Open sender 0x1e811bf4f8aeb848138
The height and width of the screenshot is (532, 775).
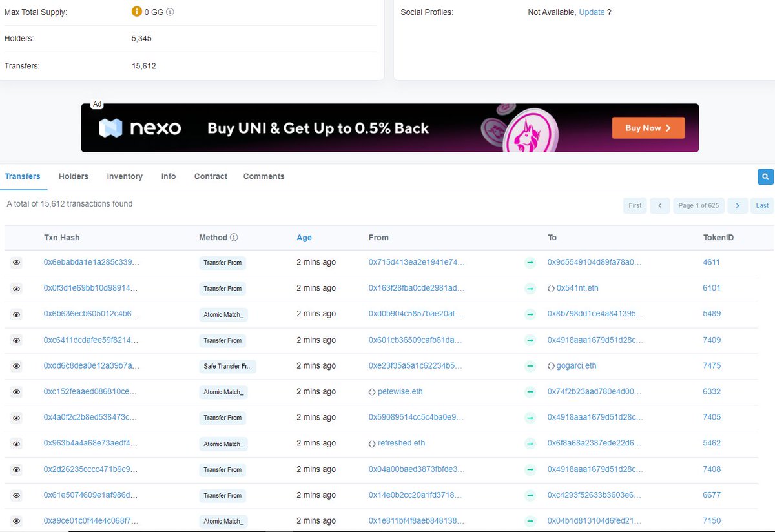tap(416, 521)
